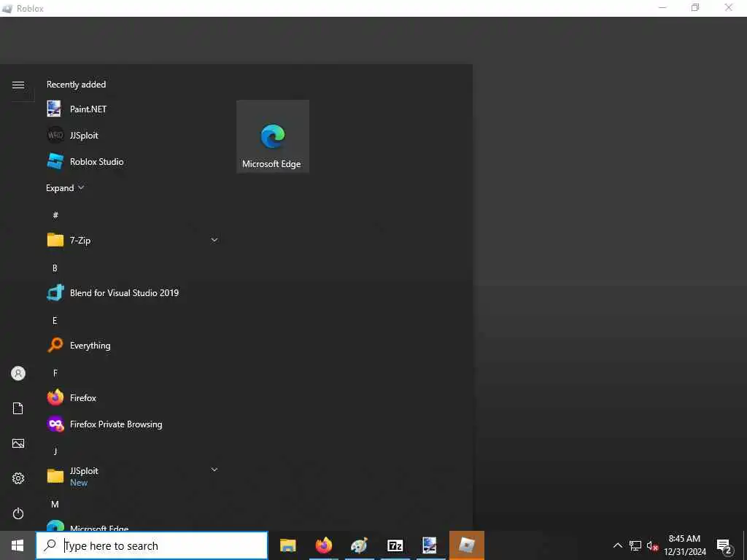Viewport: 747px width, 560px height.
Task: Open the JJSploit New folder entry
Action: point(133,476)
